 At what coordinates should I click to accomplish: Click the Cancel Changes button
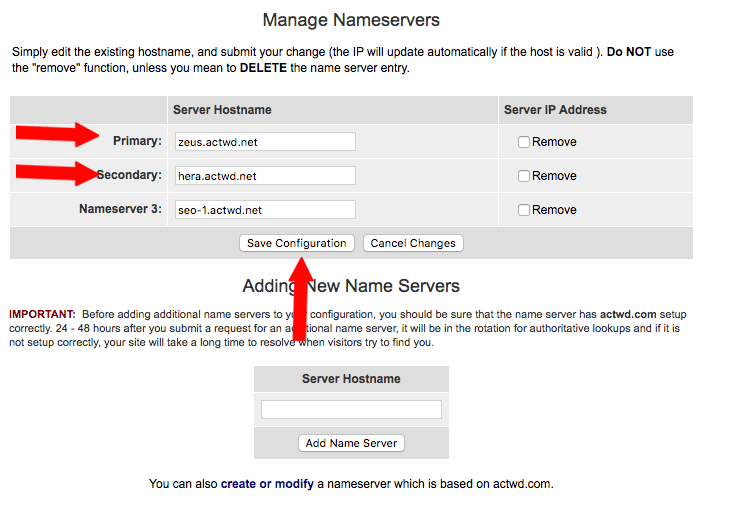413,243
